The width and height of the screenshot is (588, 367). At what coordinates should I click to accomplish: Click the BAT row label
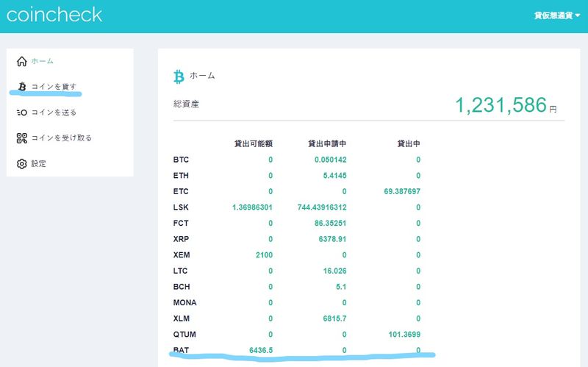[181, 350]
